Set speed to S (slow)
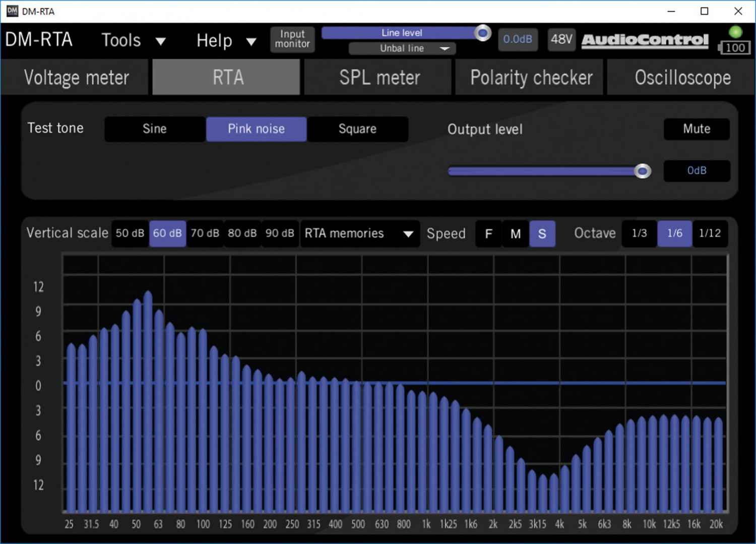 542,234
